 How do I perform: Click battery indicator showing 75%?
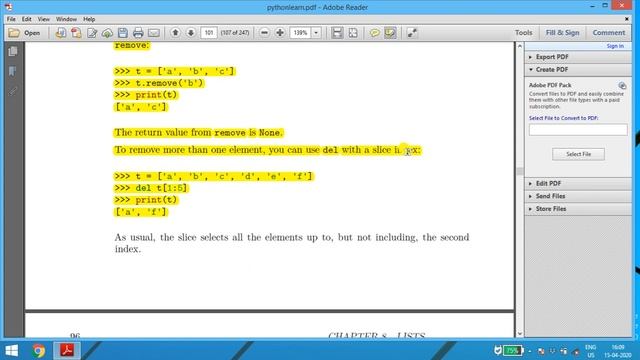[512, 350]
